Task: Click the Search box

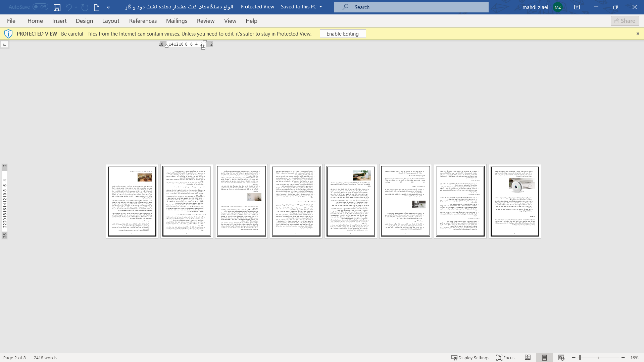Action: click(411, 7)
